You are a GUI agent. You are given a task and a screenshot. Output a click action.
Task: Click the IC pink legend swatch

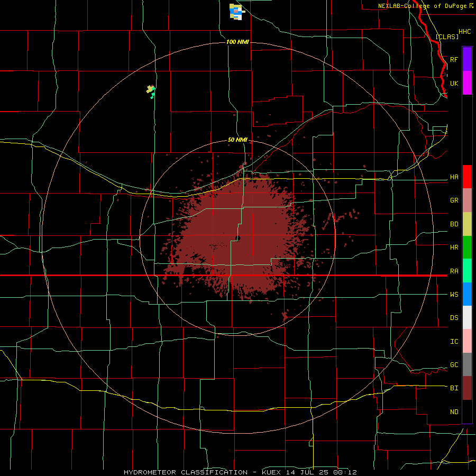tap(467, 341)
